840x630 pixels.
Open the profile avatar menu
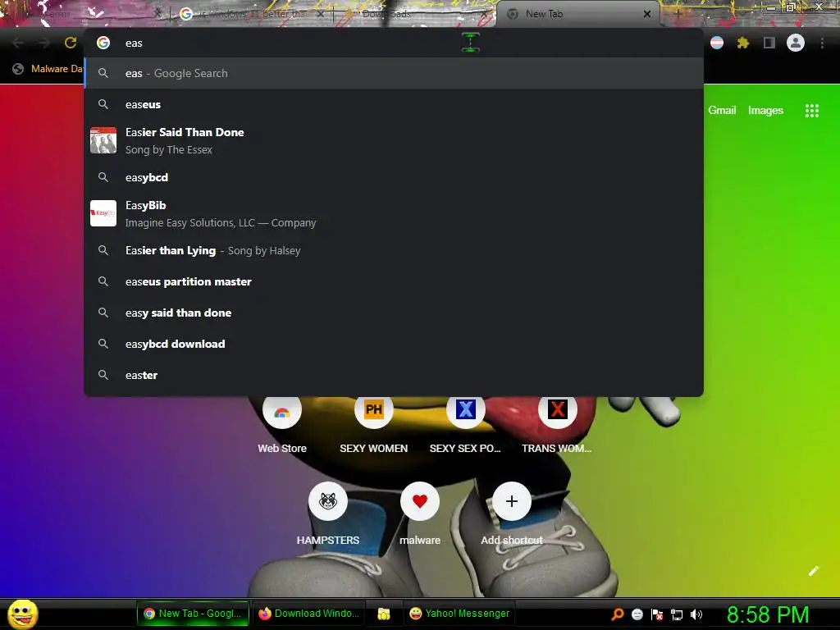pyautogui.click(x=796, y=43)
